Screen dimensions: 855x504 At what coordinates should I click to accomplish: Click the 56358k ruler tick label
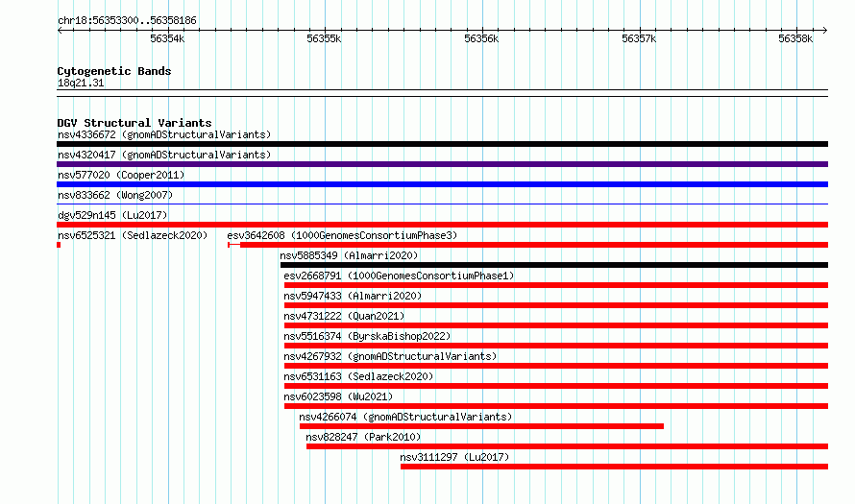click(795, 38)
